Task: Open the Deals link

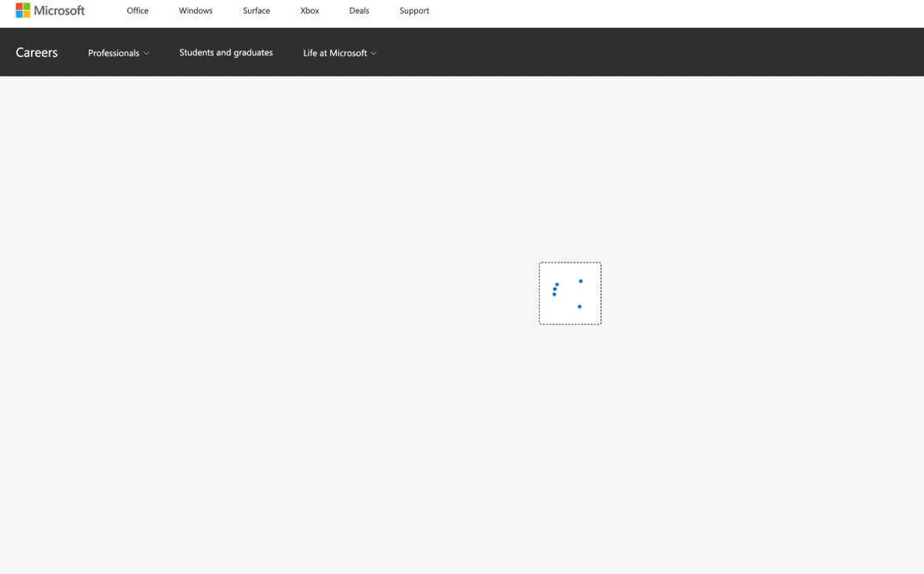Action: [x=359, y=11]
